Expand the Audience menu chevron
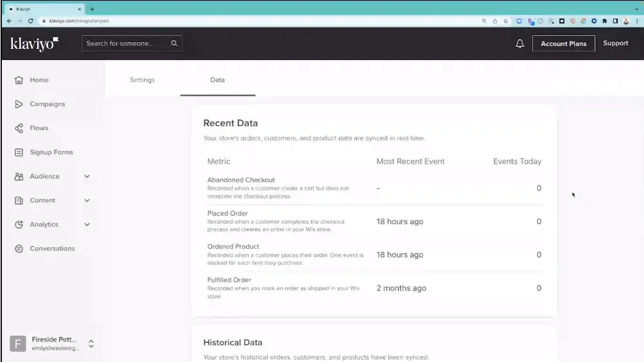Image resolution: width=644 pixels, height=362 pixels. (x=87, y=176)
